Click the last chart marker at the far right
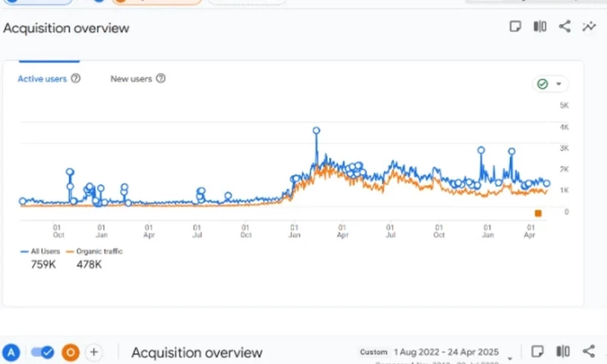607x364 pixels. tap(546, 184)
